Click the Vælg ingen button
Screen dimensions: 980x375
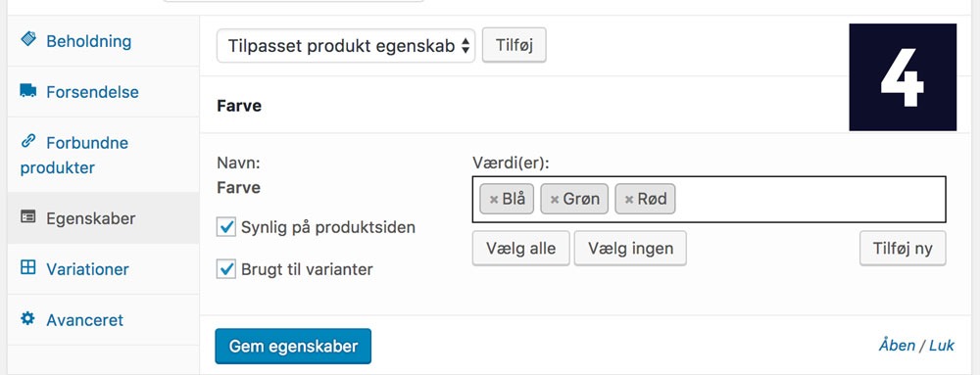(630, 249)
